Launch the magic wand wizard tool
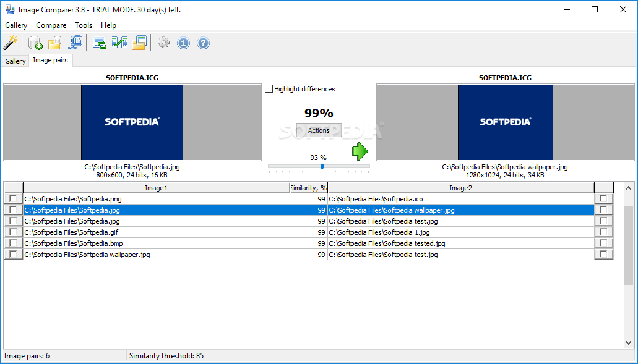The width and height of the screenshot is (638, 364). tap(11, 43)
